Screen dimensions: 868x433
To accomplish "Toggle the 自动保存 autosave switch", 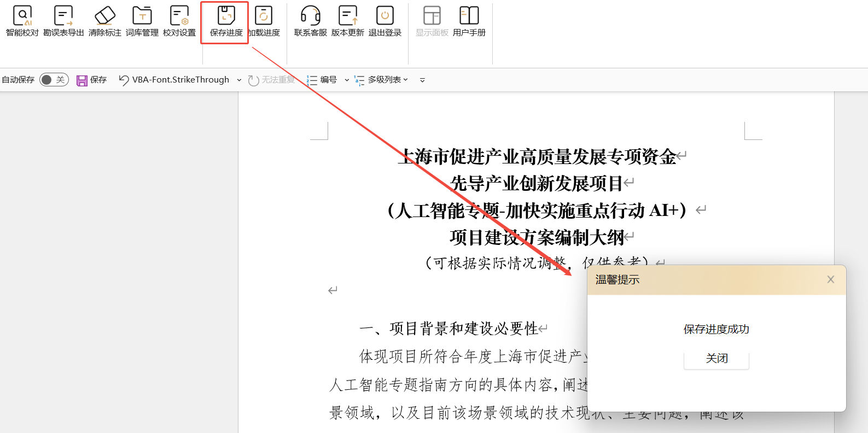I will pyautogui.click(x=54, y=80).
